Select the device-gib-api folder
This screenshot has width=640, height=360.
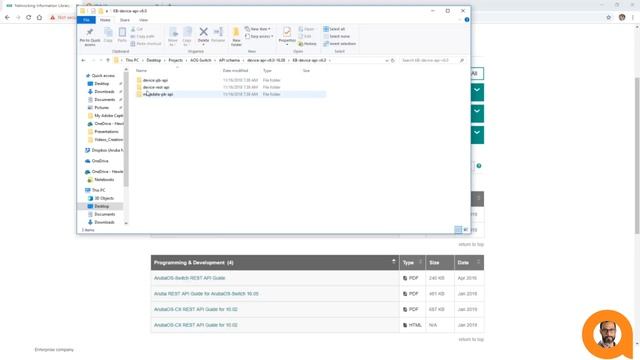coord(156,80)
